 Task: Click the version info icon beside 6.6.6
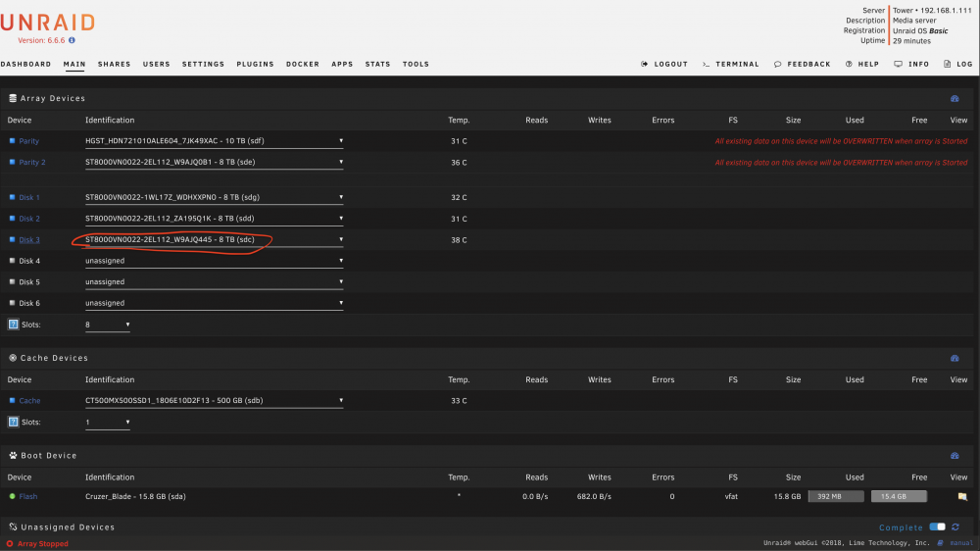(72, 40)
